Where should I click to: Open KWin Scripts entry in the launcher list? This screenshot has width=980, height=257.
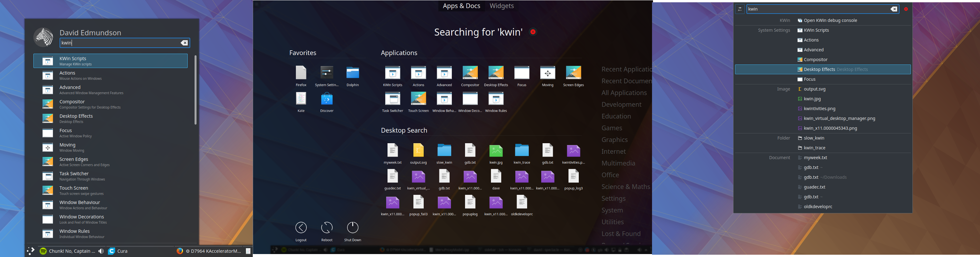[x=110, y=61]
